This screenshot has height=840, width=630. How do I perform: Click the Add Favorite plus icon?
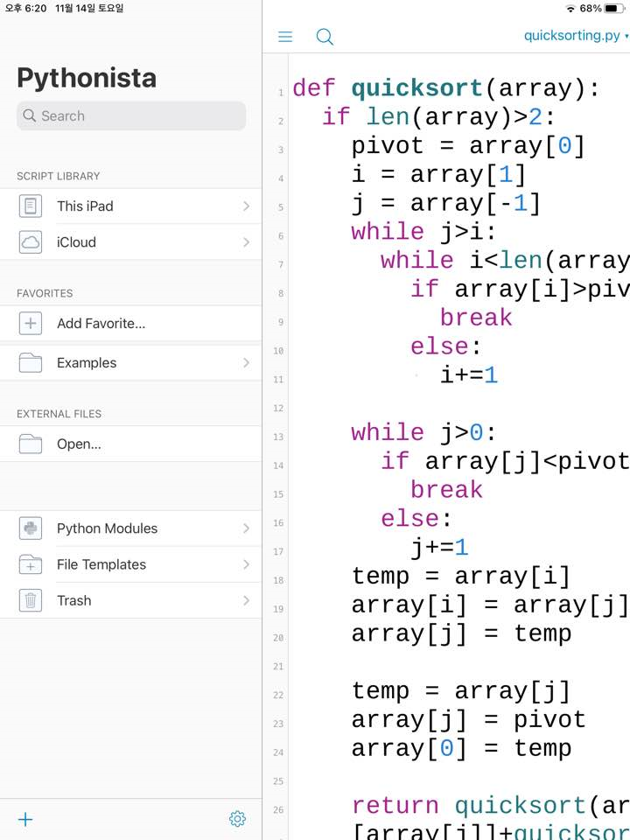(x=31, y=324)
